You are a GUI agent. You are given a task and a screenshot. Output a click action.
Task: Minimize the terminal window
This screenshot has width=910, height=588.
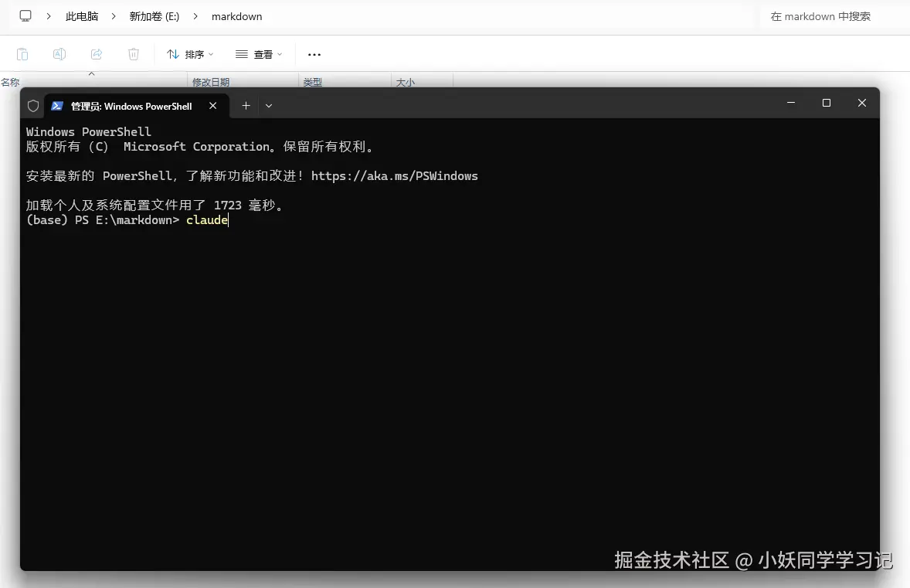coord(791,103)
